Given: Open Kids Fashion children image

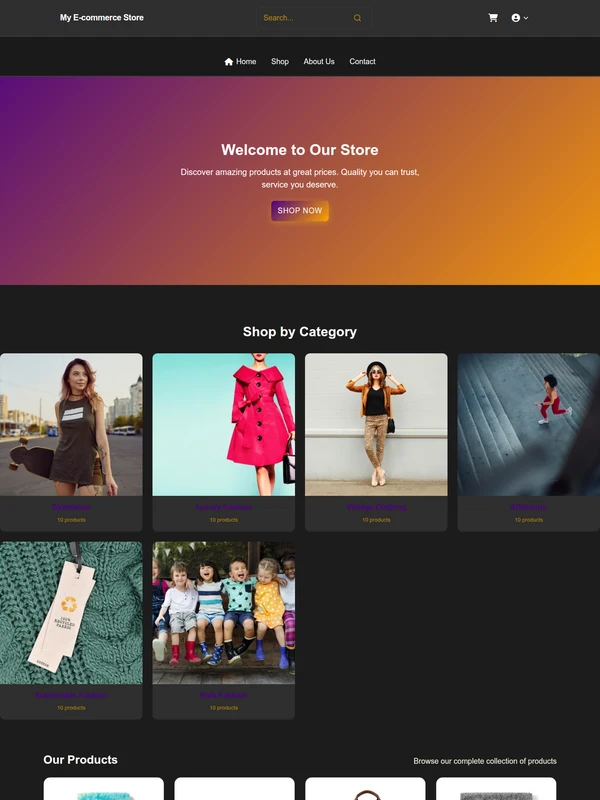Looking at the screenshot, I should coord(223,613).
